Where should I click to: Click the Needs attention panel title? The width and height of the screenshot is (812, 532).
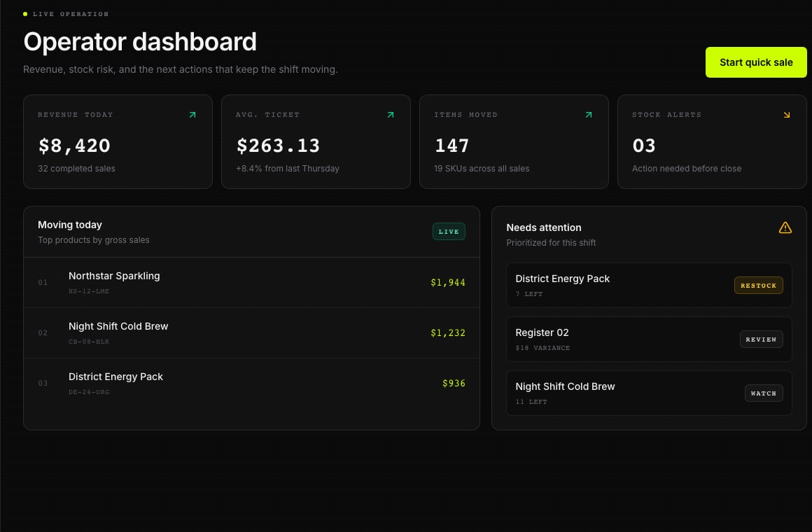(544, 227)
